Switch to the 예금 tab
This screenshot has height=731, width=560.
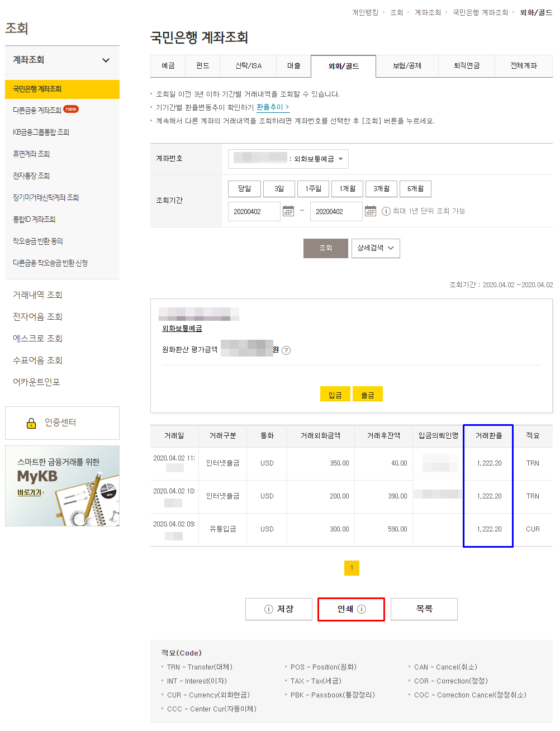coord(168,66)
